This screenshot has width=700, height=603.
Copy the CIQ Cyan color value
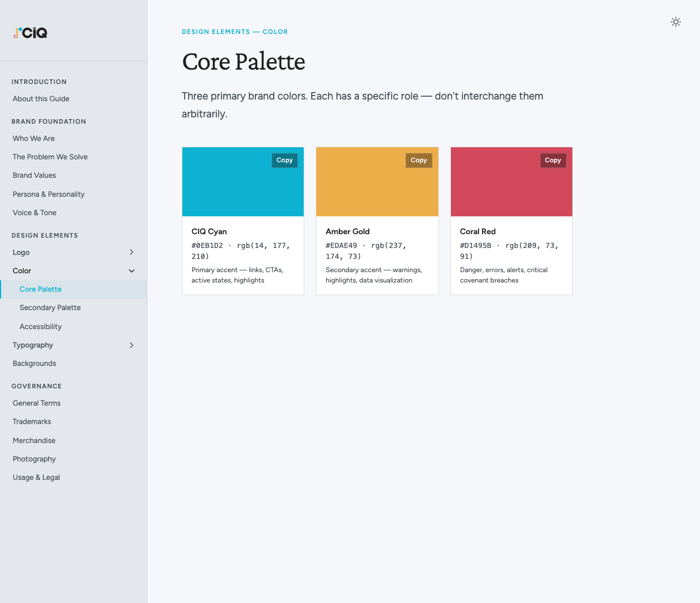[x=284, y=160]
